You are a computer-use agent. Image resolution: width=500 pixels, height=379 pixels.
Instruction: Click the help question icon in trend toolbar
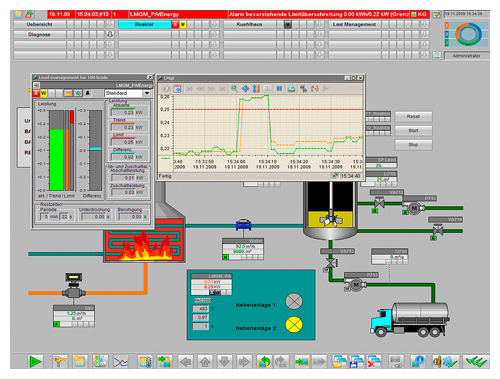[x=166, y=89]
